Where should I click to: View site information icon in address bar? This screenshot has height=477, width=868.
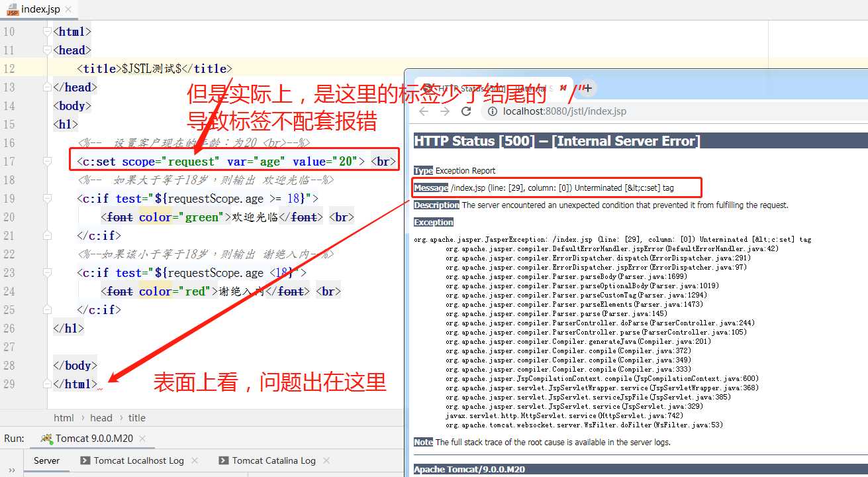492,111
